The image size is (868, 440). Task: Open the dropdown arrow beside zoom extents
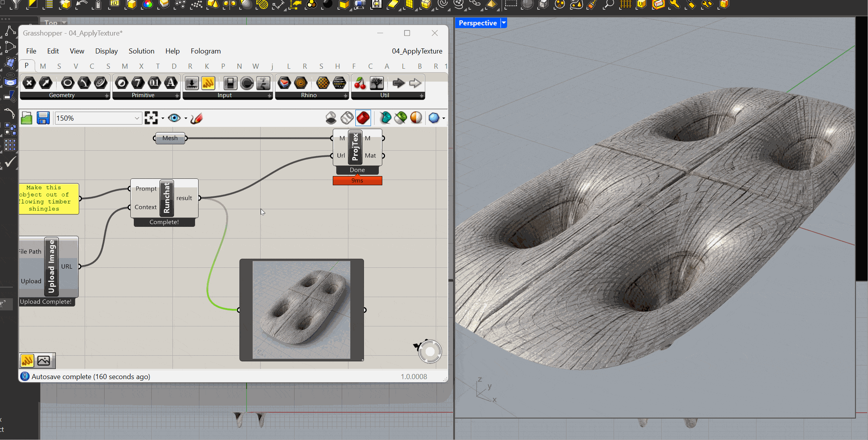coord(163,118)
